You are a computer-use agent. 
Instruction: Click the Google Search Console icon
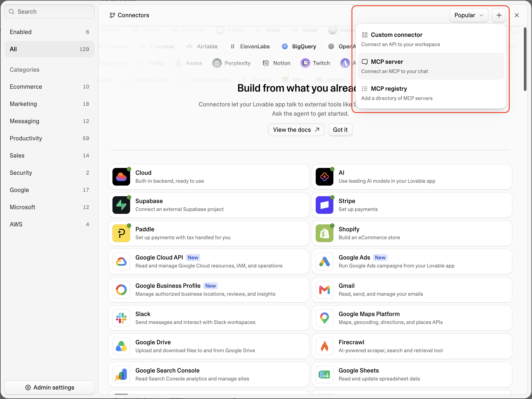[121, 375]
